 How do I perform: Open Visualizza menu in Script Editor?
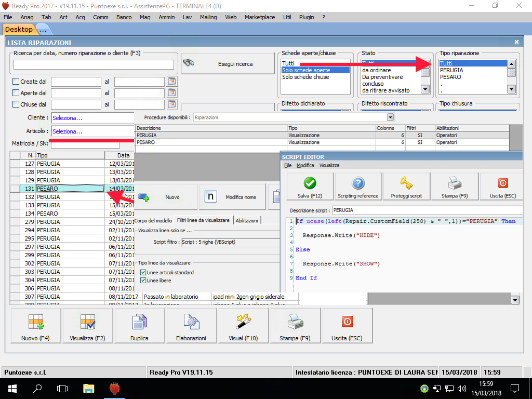[329, 165]
